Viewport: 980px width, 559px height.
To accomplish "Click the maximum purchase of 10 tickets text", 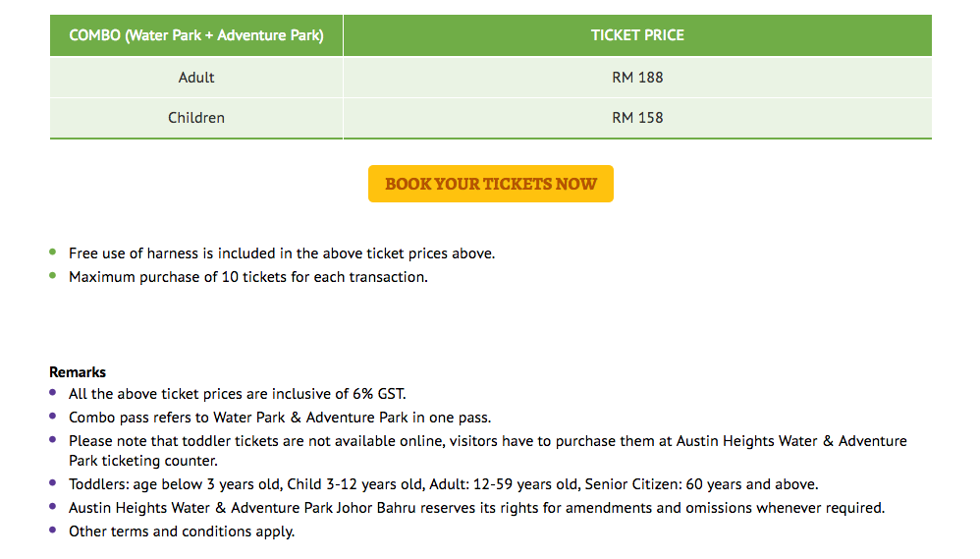I will (248, 277).
